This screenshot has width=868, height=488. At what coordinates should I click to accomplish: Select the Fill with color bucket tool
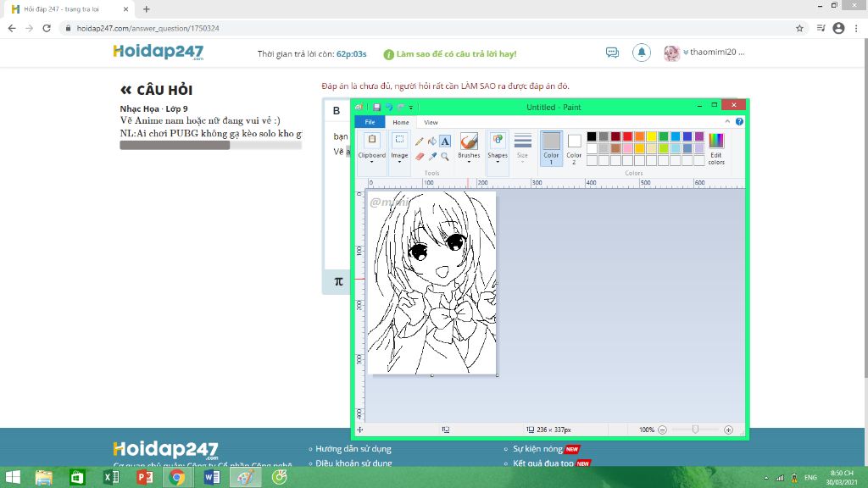tap(431, 141)
